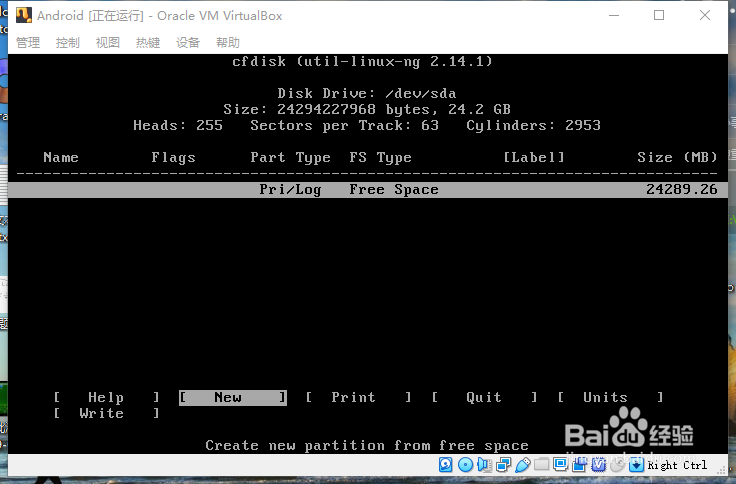
Task: Click the window resize grip corner
Action: [x=722, y=470]
